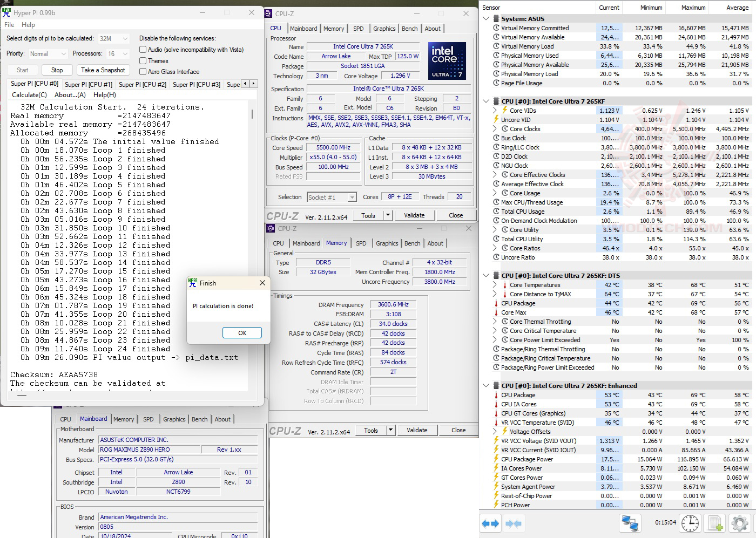
Task: Click the logging sheet icon with plus
Action: (715, 523)
